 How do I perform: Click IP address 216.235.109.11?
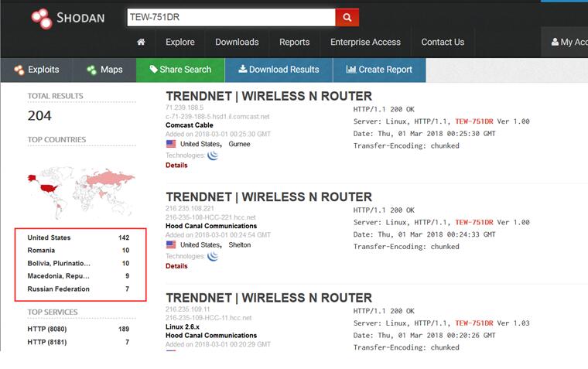click(x=187, y=309)
